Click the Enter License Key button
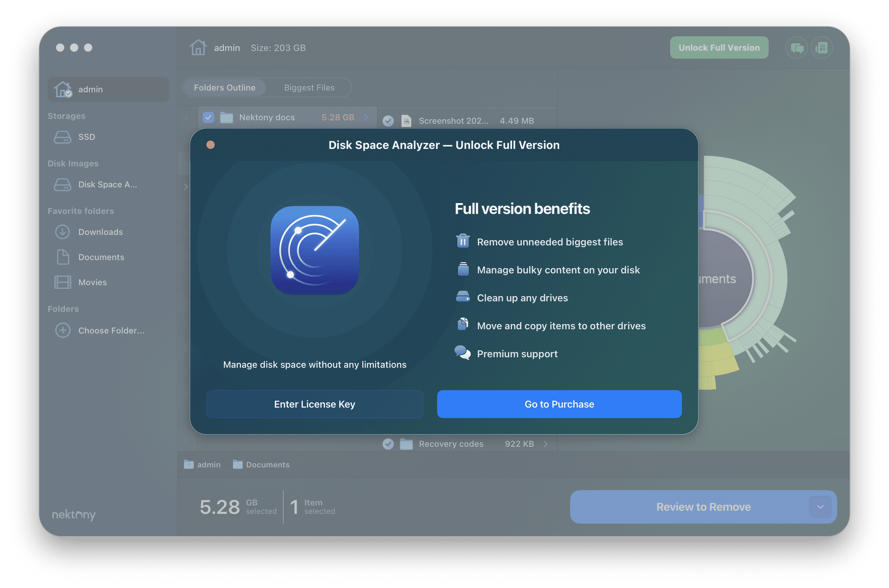The image size is (889, 588). coord(314,404)
